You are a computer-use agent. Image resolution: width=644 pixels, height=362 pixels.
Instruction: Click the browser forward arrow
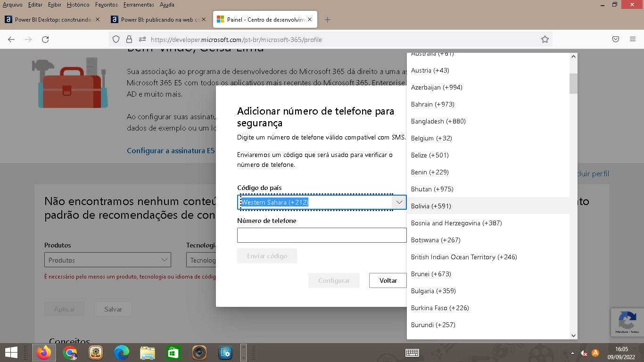pyautogui.click(x=28, y=40)
